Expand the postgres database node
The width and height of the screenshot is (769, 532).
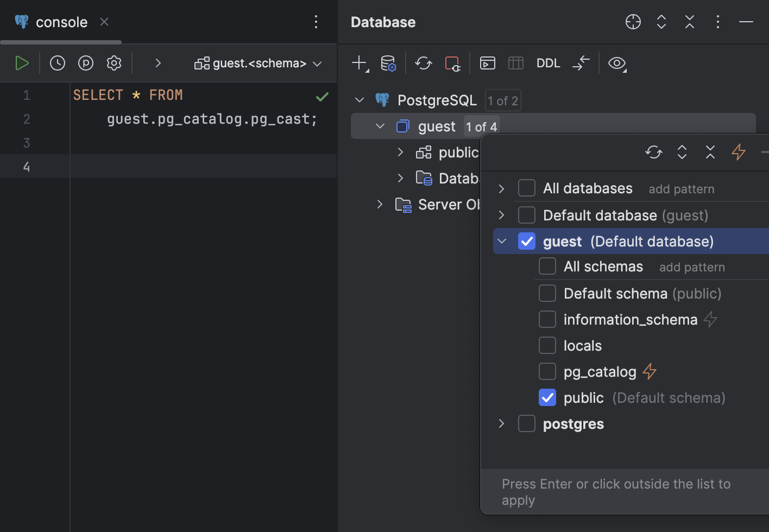coord(501,423)
